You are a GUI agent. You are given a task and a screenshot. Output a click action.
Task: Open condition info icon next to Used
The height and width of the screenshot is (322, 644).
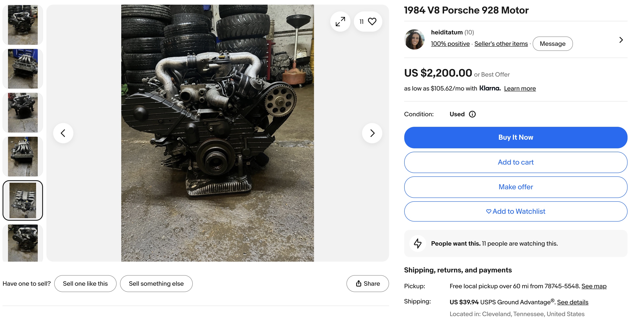(472, 114)
